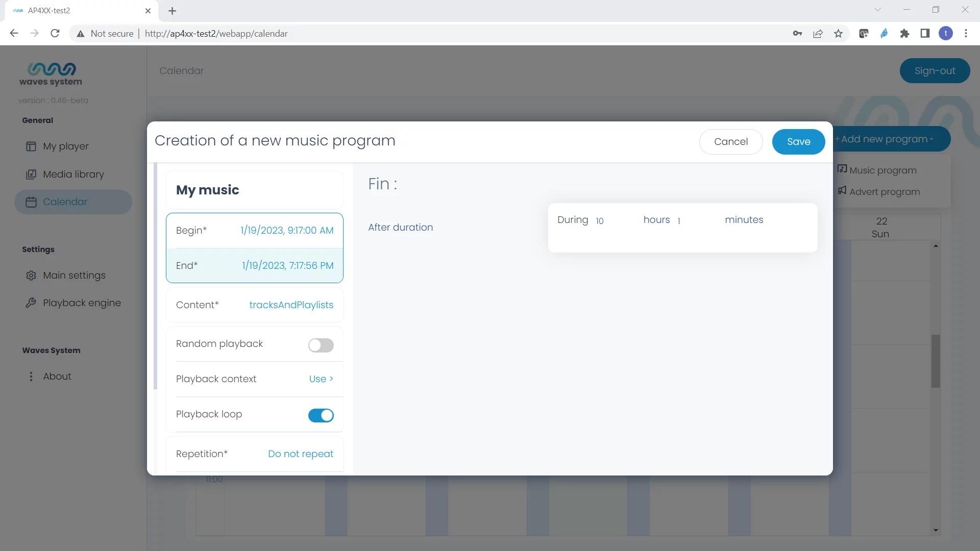Click the Calendar sidebar icon

click(x=31, y=202)
